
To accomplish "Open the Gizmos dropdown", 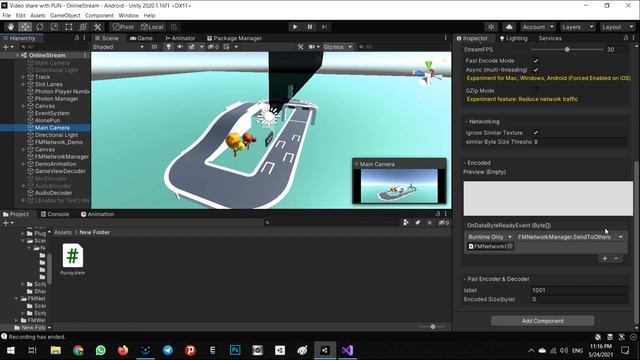I will click(338, 47).
